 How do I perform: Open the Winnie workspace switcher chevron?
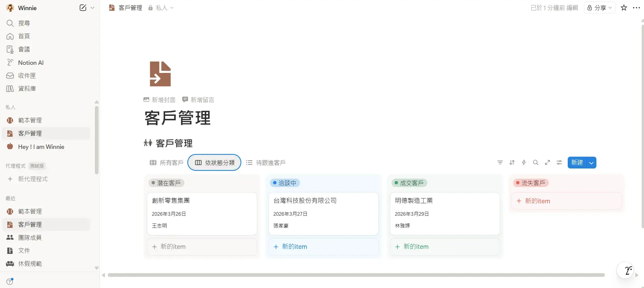pyautogui.click(x=92, y=8)
